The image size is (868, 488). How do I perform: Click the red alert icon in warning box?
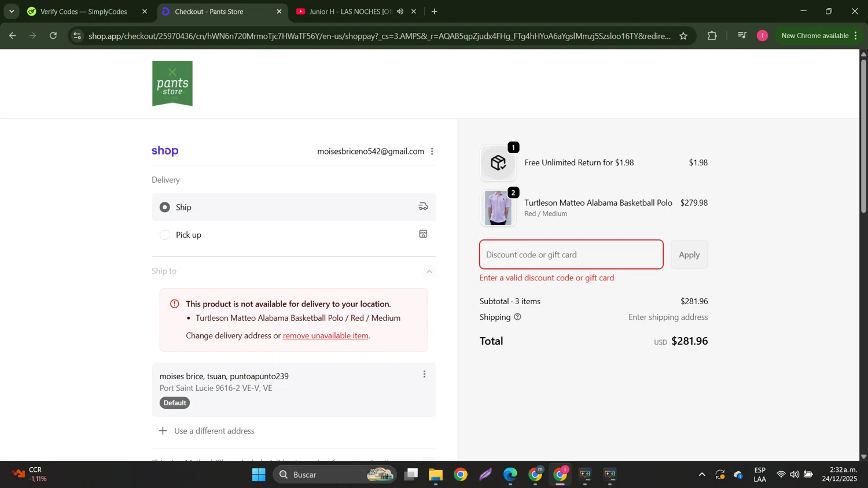coord(174,304)
